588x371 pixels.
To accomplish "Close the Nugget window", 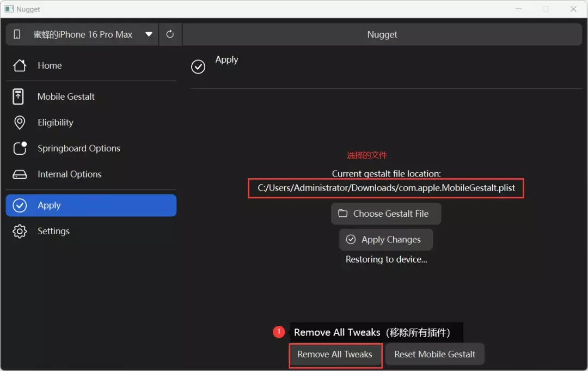I will pyautogui.click(x=573, y=9).
